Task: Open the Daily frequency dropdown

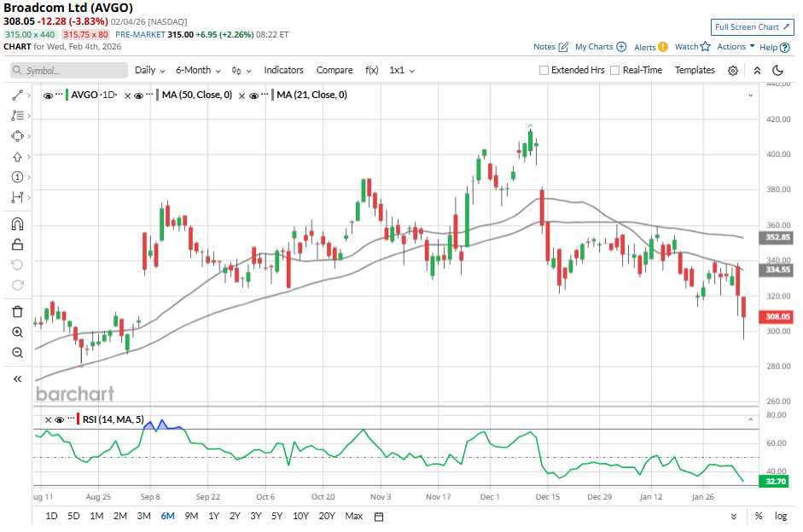Action: point(149,71)
